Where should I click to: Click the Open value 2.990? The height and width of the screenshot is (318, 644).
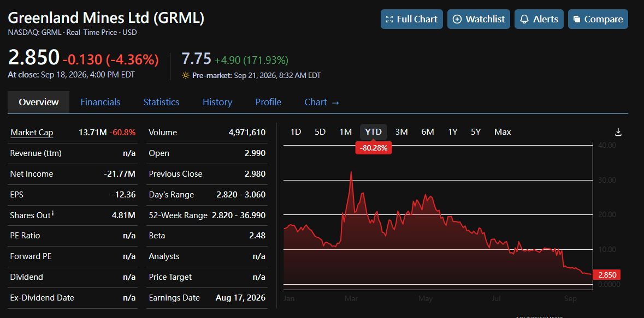pyautogui.click(x=255, y=153)
